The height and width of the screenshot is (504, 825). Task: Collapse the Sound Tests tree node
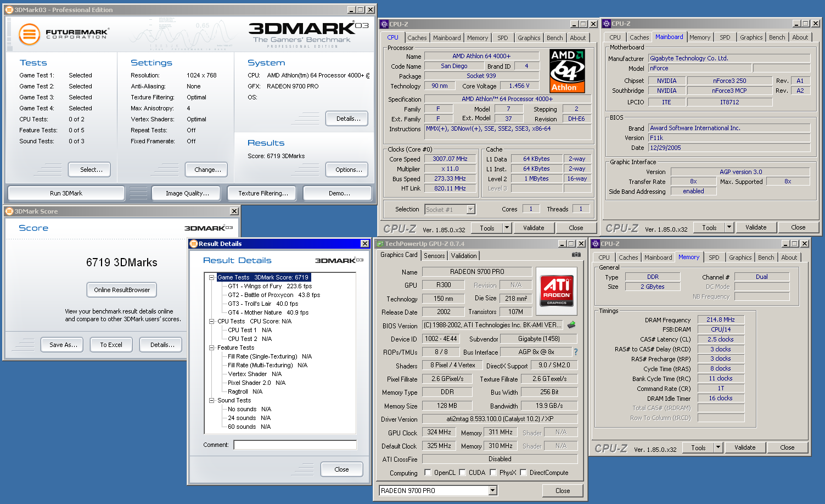click(211, 400)
